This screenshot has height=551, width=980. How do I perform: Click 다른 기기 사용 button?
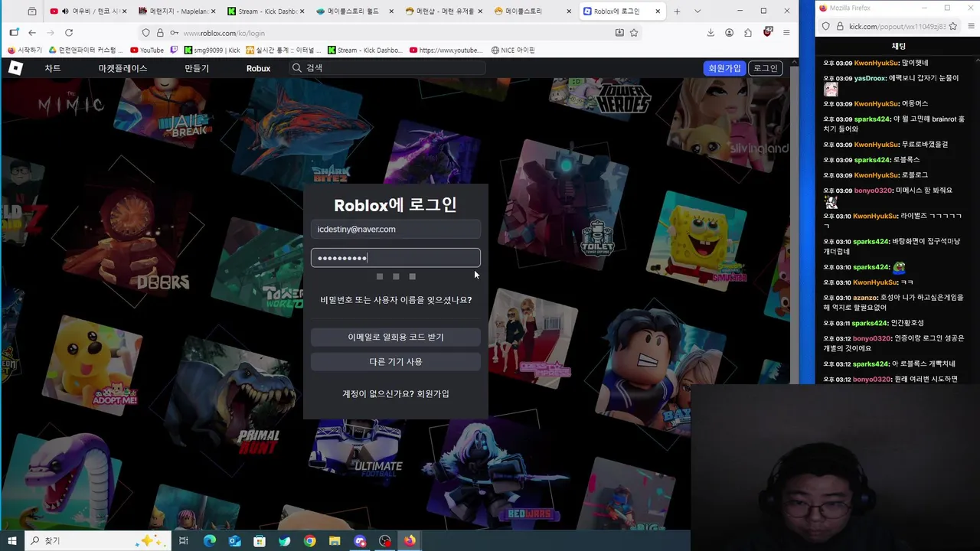click(396, 361)
